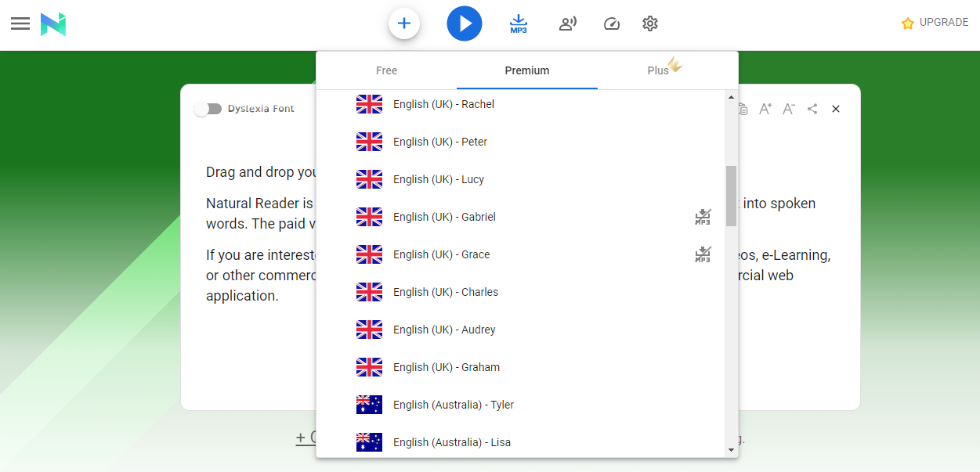Click the UK flag next to Graham
The image size is (980, 472).
tap(369, 367)
